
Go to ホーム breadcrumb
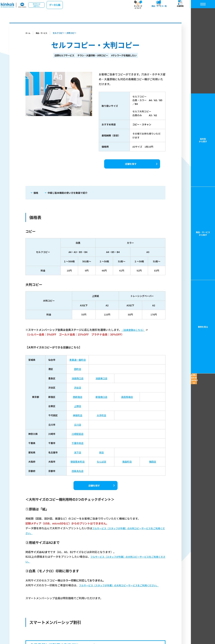(28, 33)
